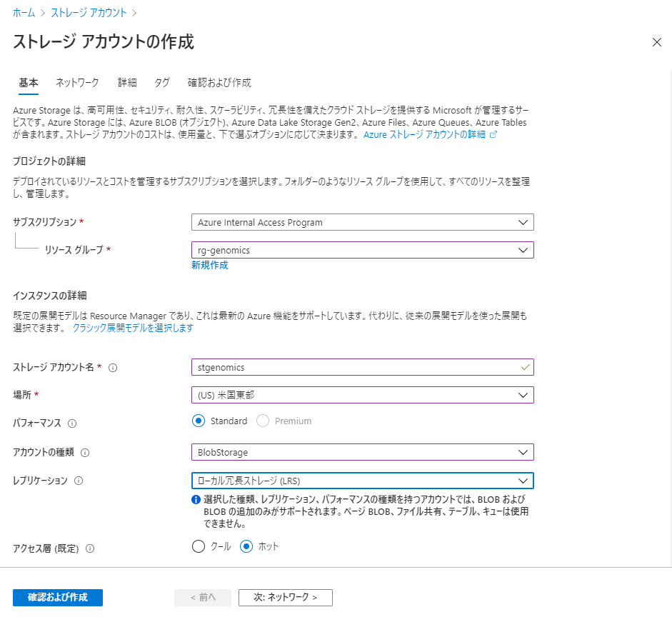Choose the クール access tier
672x617 pixels.
coord(199,546)
